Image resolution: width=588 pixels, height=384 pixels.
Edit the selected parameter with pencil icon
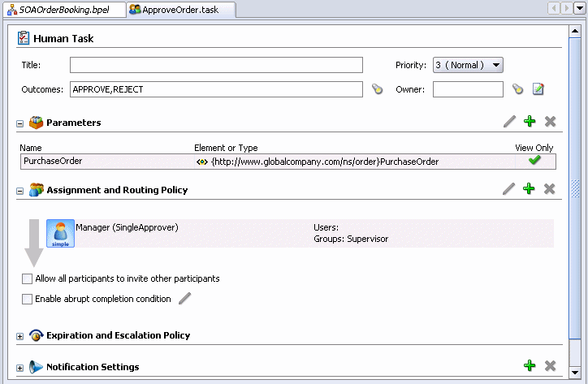509,122
